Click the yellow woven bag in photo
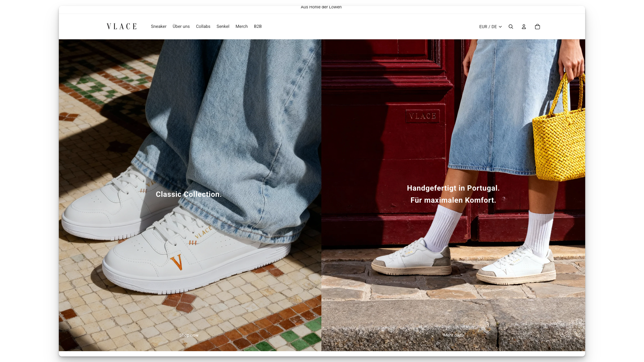The height and width of the screenshot is (362, 644). [x=559, y=142]
